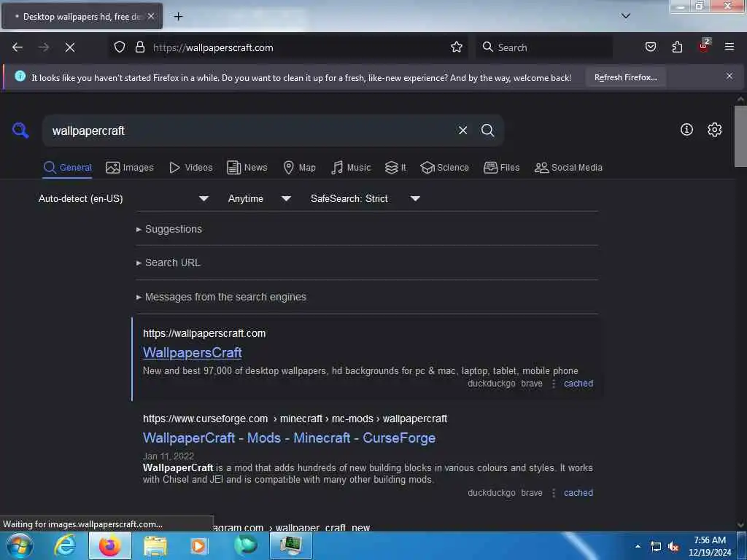Open more options for WallpapersCraft result
Image resolution: width=747 pixels, height=560 pixels.
pos(554,384)
